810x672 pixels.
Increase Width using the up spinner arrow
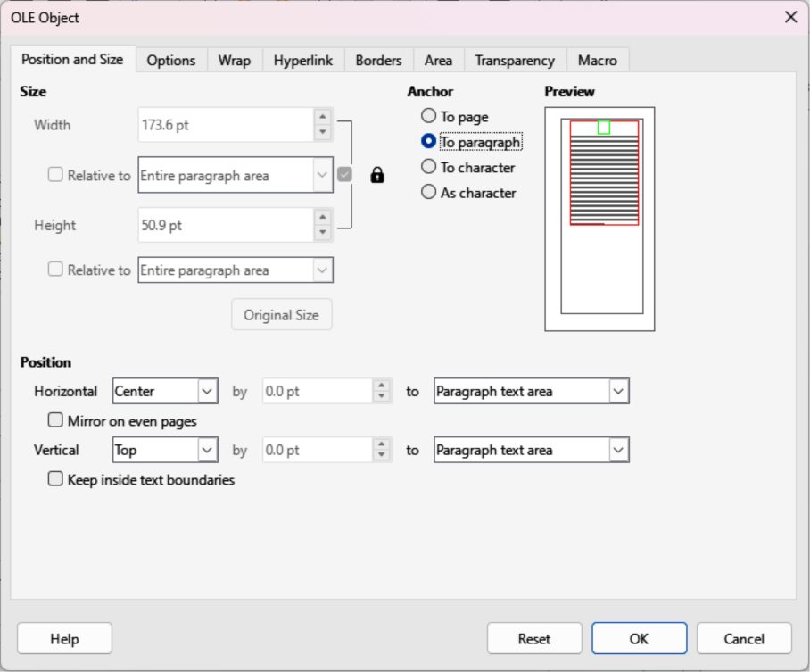point(323,118)
